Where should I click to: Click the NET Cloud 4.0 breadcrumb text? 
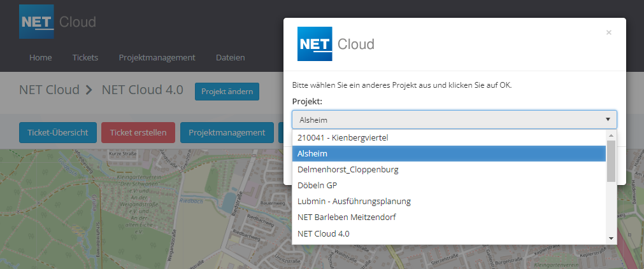[x=143, y=90]
